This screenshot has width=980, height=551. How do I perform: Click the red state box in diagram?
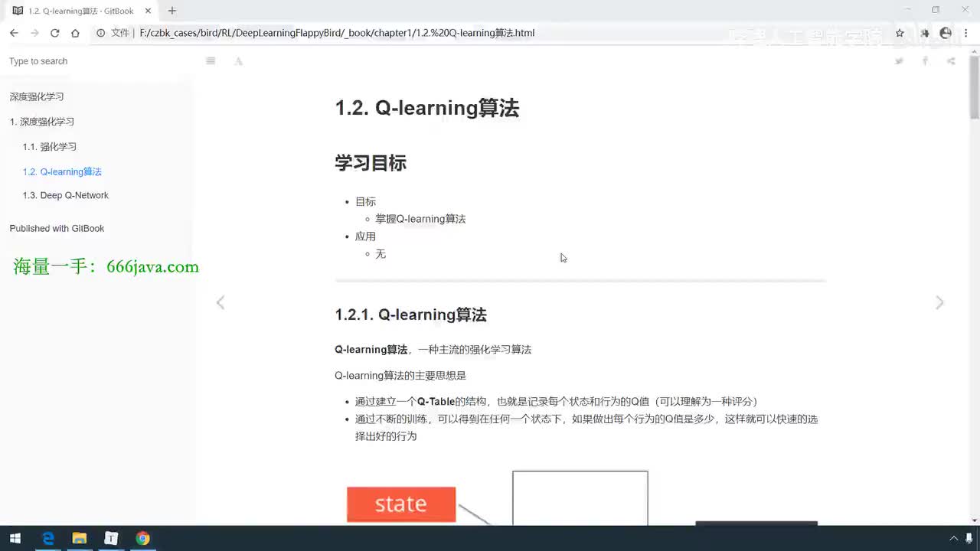(401, 504)
